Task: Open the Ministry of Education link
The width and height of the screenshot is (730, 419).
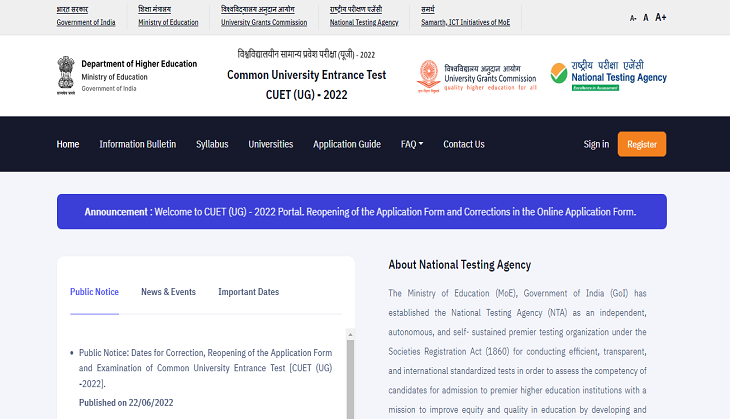Action: coord(168,22)
